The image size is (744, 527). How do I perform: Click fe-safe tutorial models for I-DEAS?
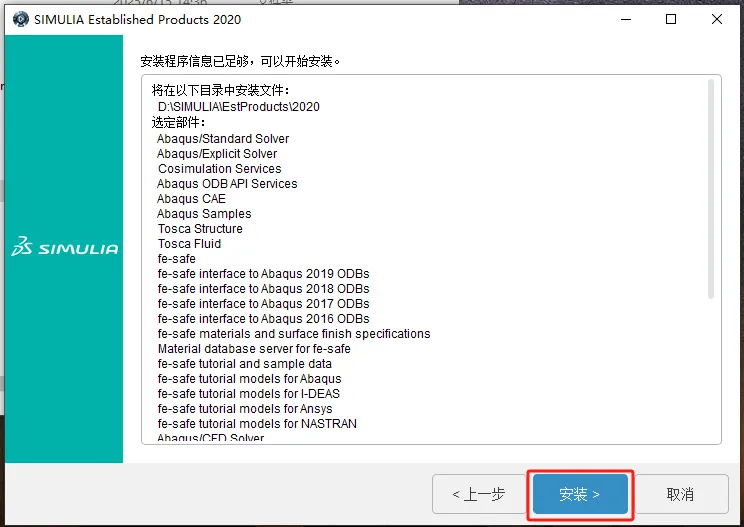pos(249,394)
